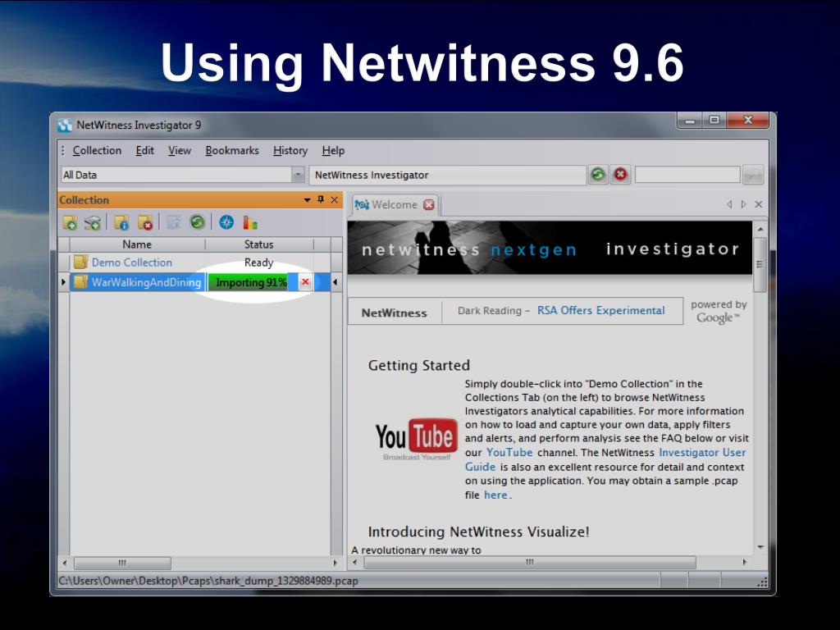
Task: Click the New Remote Collection drive icon
Action: (x=92, y=222)
